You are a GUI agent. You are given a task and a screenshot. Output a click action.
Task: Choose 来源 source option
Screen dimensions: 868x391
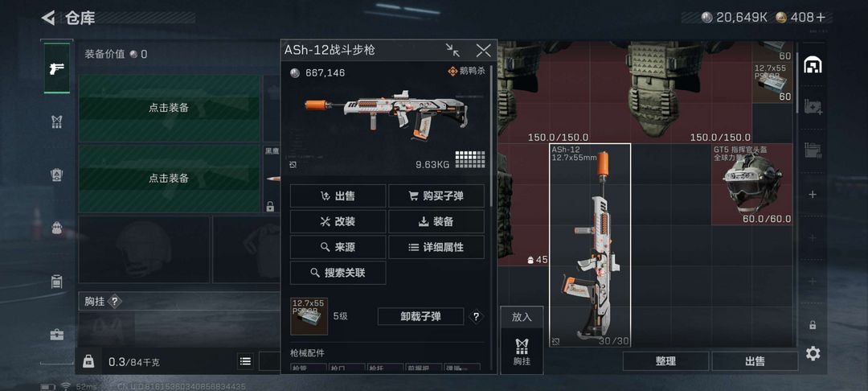coord(338,247)
